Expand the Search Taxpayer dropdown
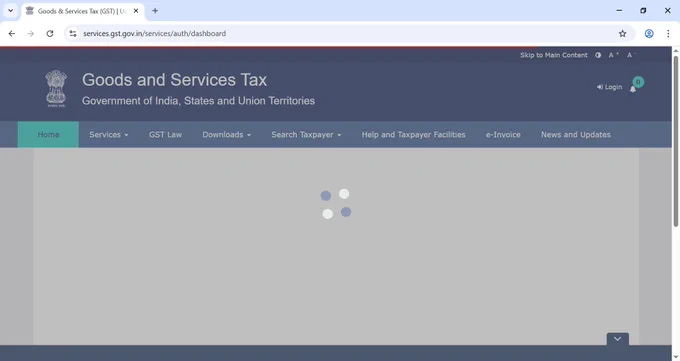This screenshot has width=680, height=361. (306, 135)
